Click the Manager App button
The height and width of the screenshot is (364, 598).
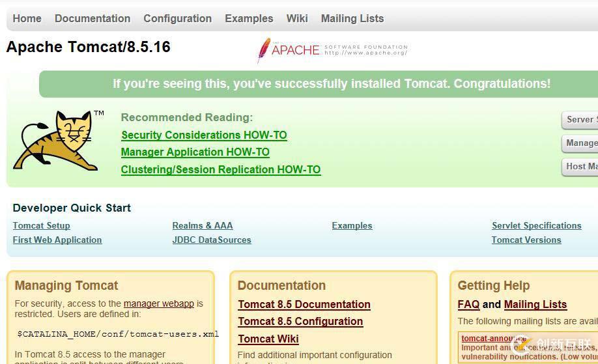580,143
